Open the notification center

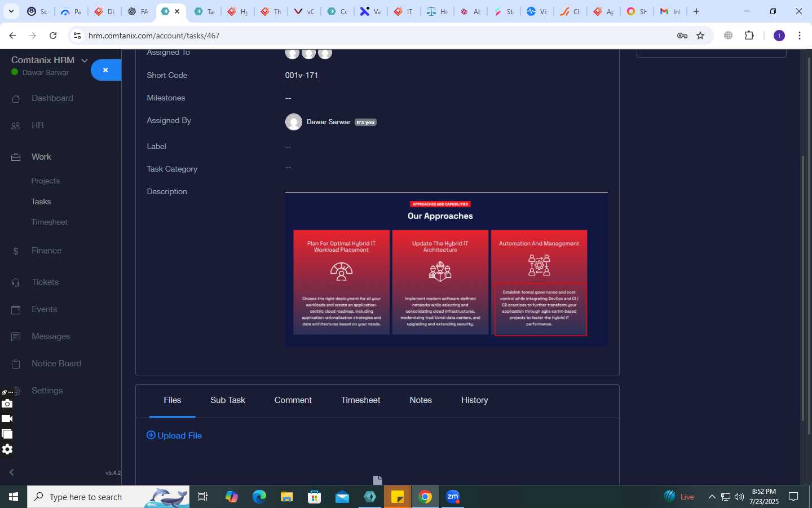coord(793,497)
